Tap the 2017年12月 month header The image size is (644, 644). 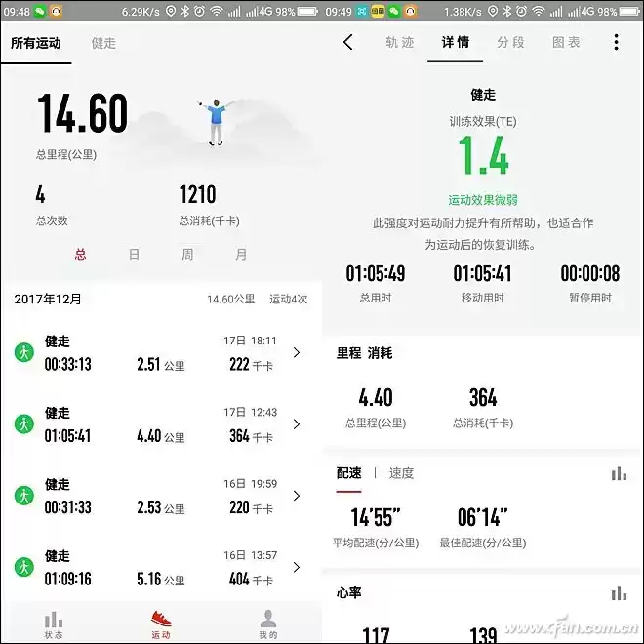[48, 299]
